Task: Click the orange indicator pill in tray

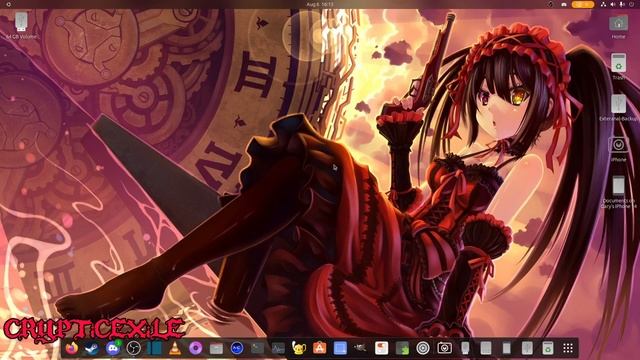Action: click(583, 4)
